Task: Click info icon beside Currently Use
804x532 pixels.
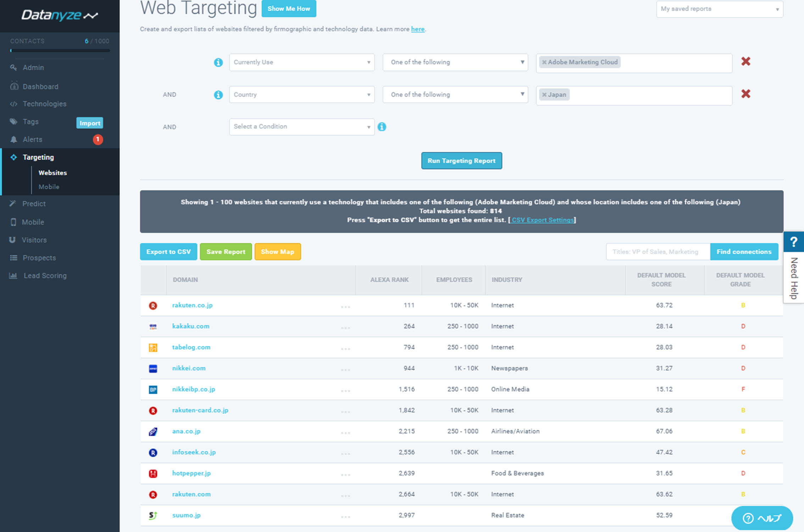Action: tap(218, 62)
